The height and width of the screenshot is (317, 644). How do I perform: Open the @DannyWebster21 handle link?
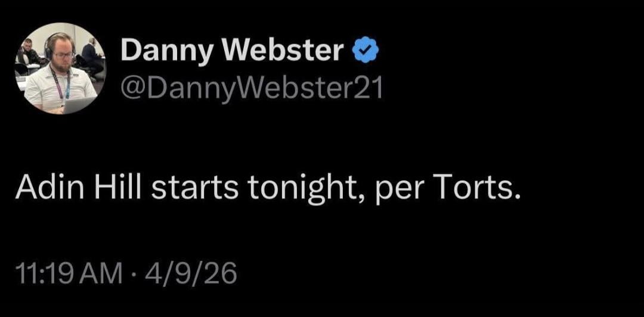point(250,88)
